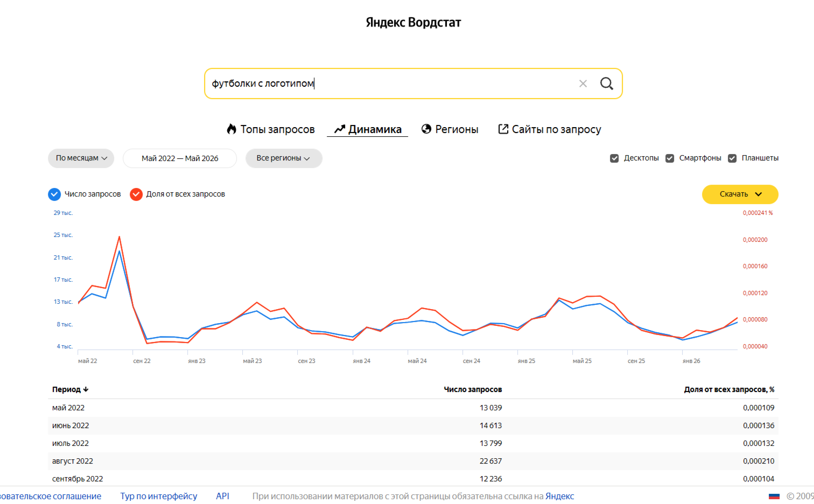The image size is (814, 504).
Task: Toggle the Смартфоны checkbox
Action: [x=670, y=158]
